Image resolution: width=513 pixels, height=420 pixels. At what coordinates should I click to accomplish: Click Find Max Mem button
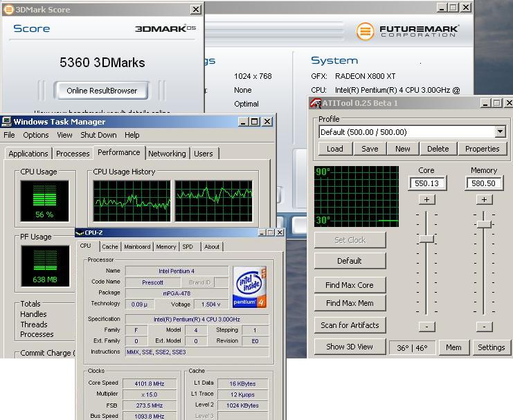(x=350, y=303)
